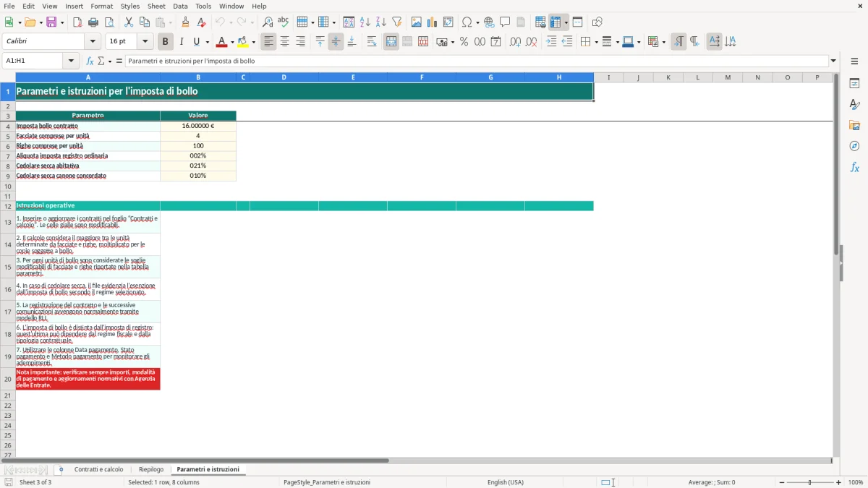868x488 pixels.
Task: Increase indent
Action: 551,42
